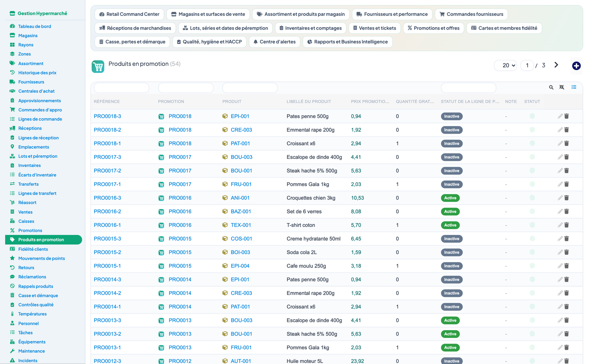Toggle statut indicator for row PRO0017-3
Screen dimensions: 589x364
coord(532,157)
